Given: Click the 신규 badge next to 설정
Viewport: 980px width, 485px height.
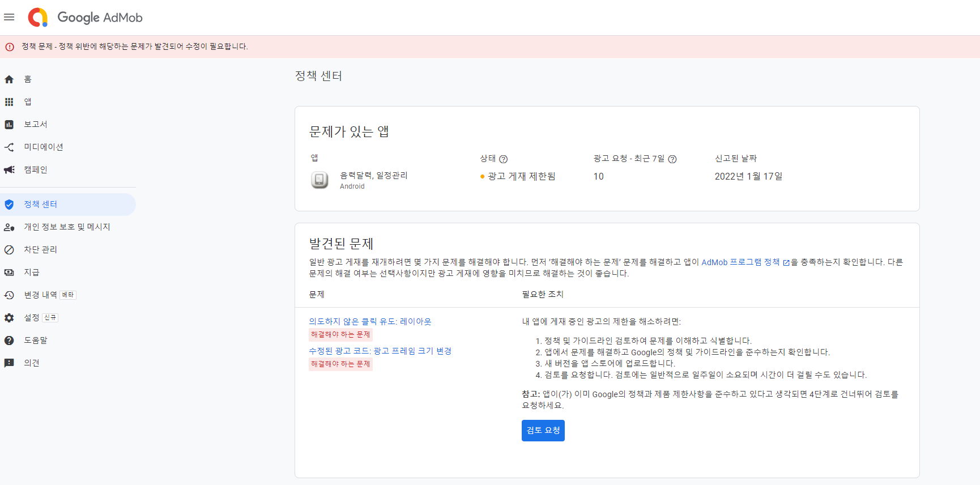Looking at the screenshot, I should [50, 318].
